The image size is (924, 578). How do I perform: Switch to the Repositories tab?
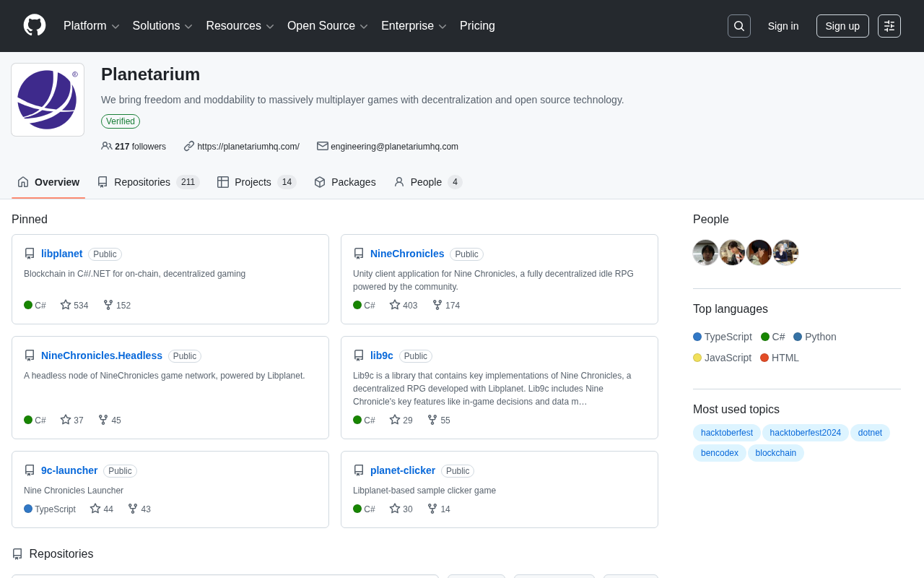(x=148, y=182)
